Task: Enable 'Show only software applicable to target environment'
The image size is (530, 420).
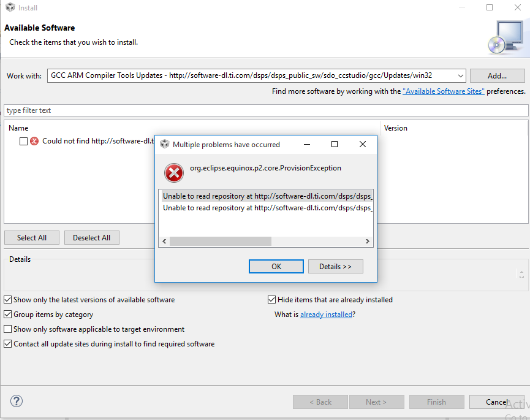Action: click(x=8, y=329)
